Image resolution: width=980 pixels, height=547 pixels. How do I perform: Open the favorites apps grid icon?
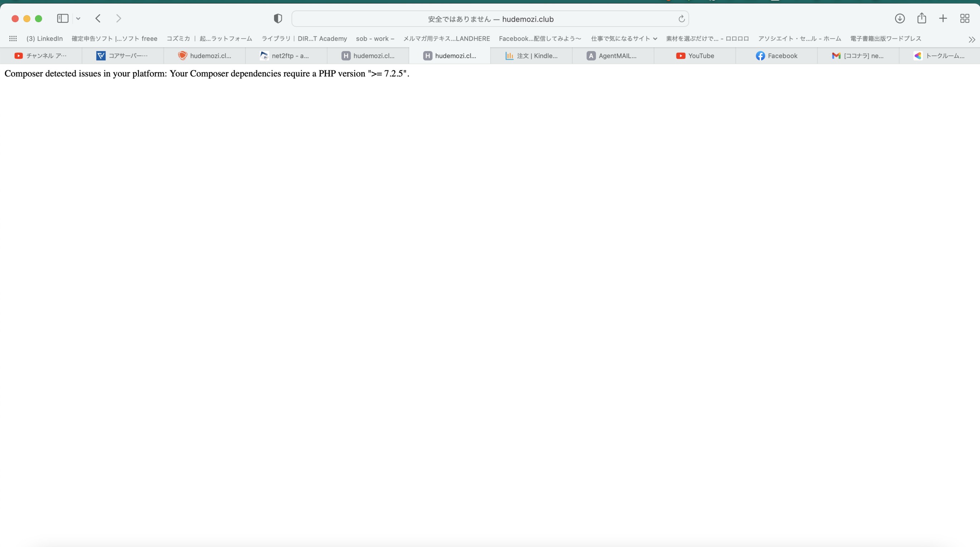coord(13,38)
